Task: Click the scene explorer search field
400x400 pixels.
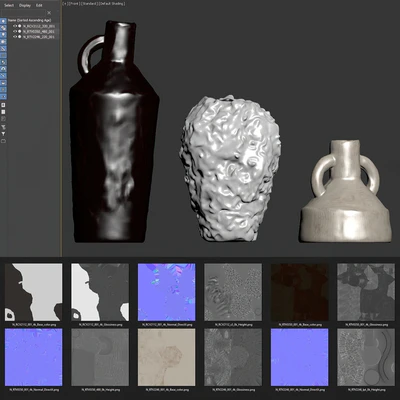Action: coord(23,13)
